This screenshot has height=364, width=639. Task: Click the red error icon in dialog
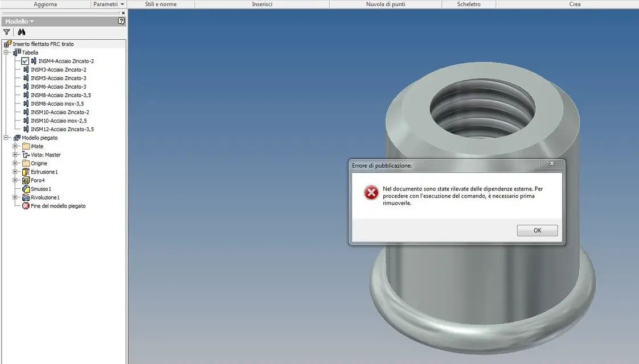[x=371, y=193]
